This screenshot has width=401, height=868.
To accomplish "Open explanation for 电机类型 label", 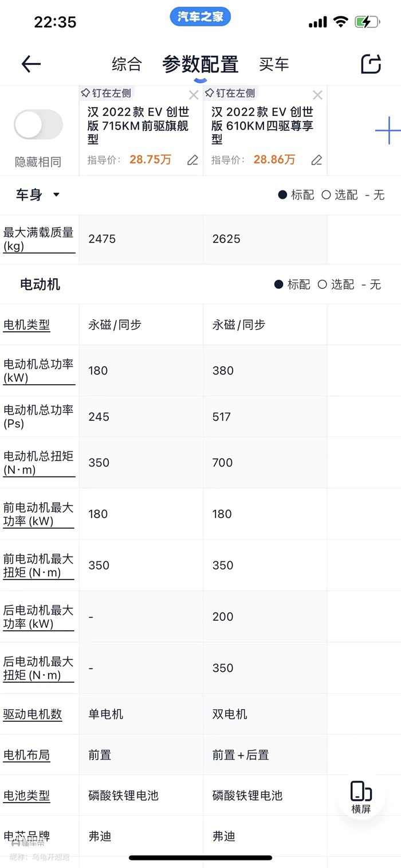I will pos(27,325).
